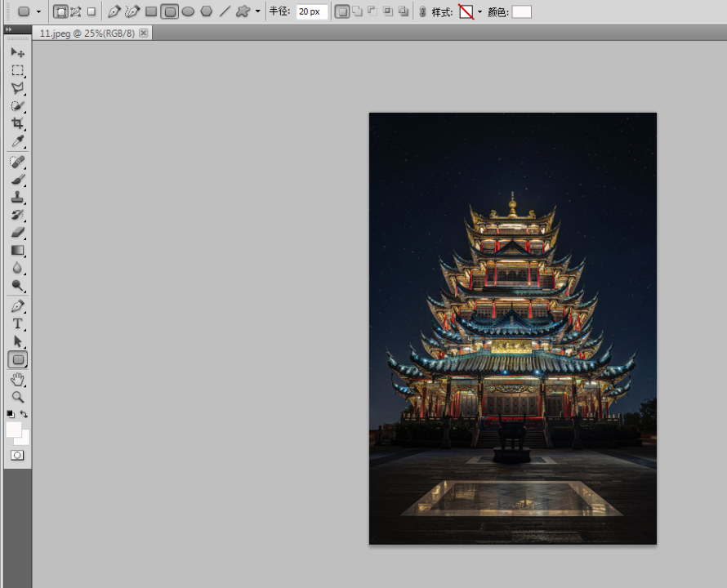This screenshot has width=727, height=588.
Task: Expand the toolbox with double-arrow button
Action: pos(8,29)
